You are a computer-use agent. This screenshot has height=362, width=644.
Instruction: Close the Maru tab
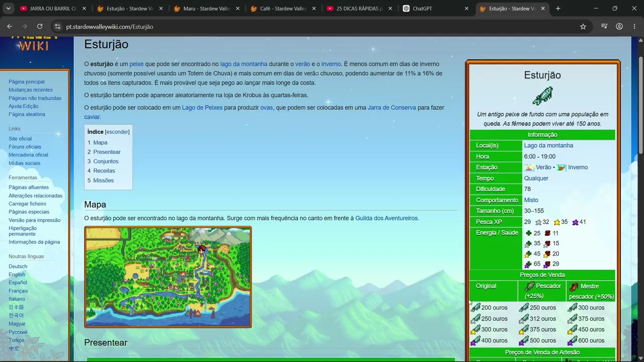click(237, 9)
